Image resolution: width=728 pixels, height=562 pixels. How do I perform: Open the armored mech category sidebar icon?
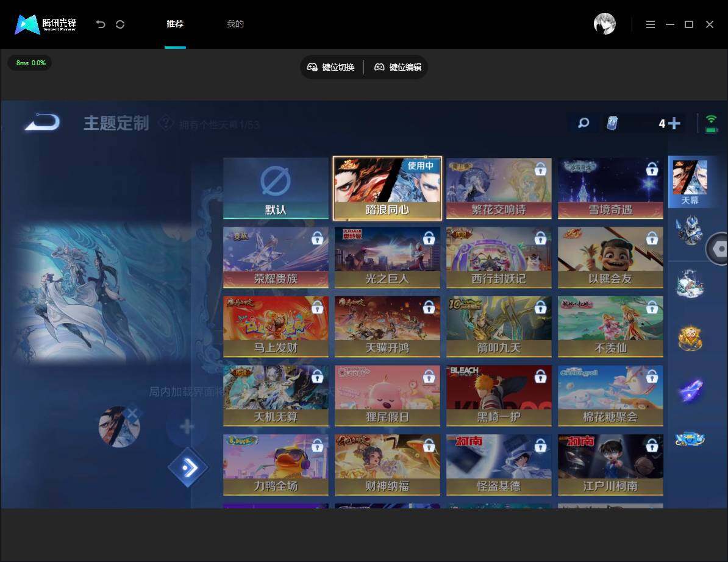[690, 230]
